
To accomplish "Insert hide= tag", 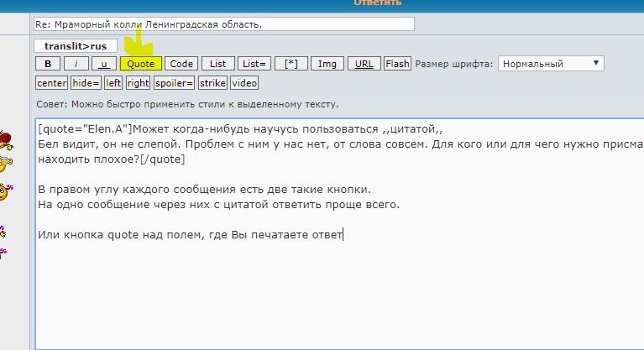I will (x=86, y=83).
